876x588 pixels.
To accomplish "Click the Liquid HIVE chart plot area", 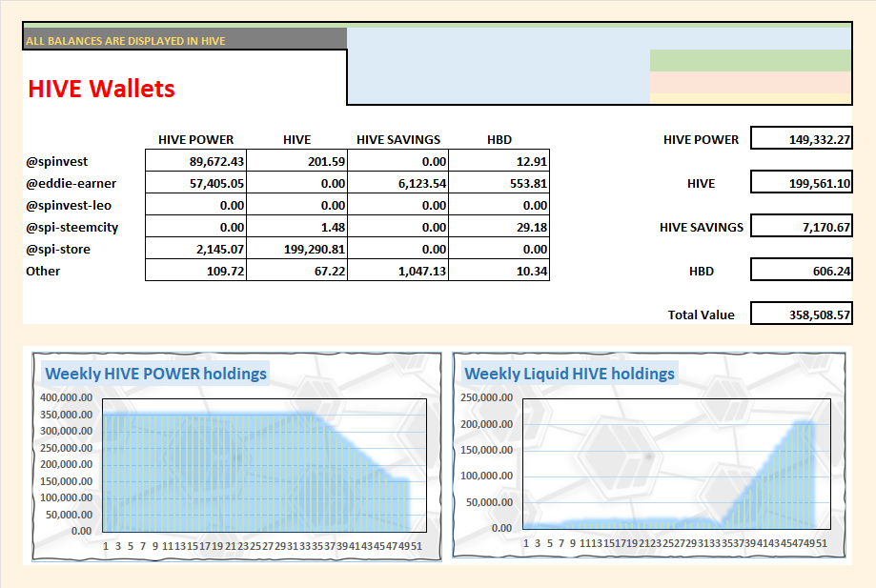I will [x=677, y=463].
